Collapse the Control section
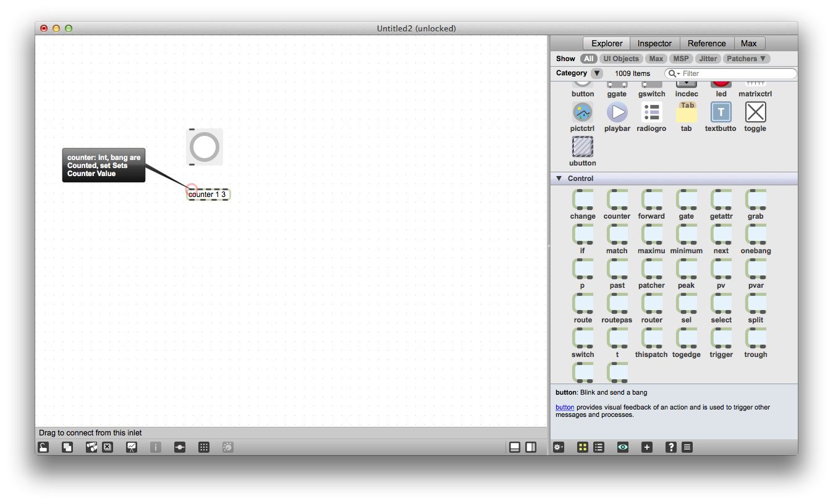Image resolution: width=833 pixels, height=504 pixels. 559,178
